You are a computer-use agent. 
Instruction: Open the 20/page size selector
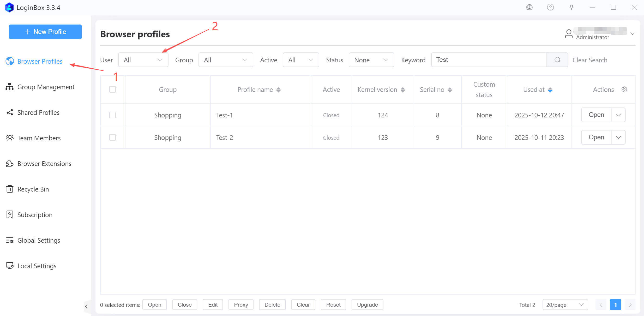(565, 305)
